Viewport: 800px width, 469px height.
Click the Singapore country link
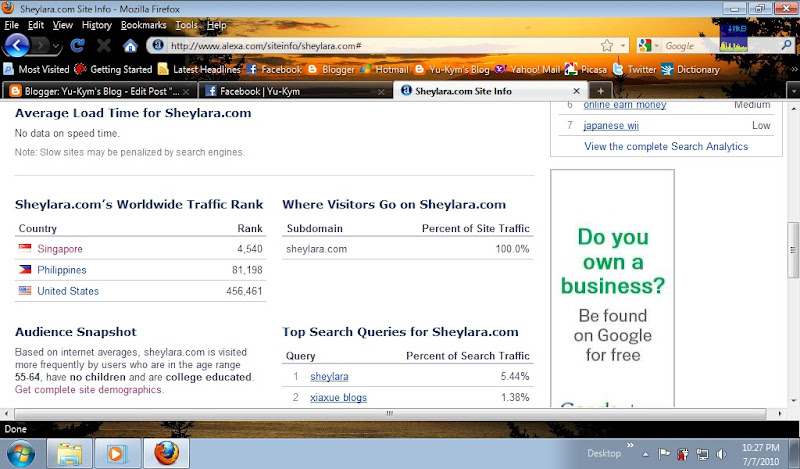(60, 249)
